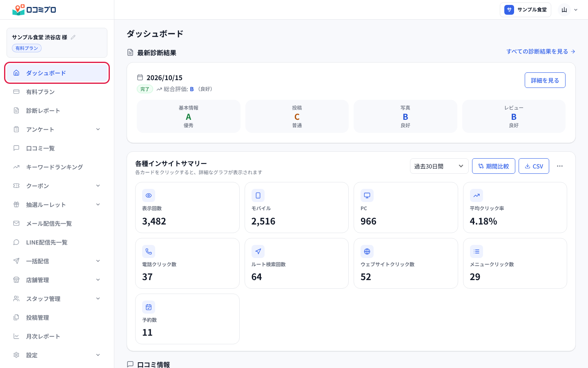The width and height of the screenshot is (588, 368).
Task: Expand the スタッフ管理 submenu
Action: click(57, 299)
